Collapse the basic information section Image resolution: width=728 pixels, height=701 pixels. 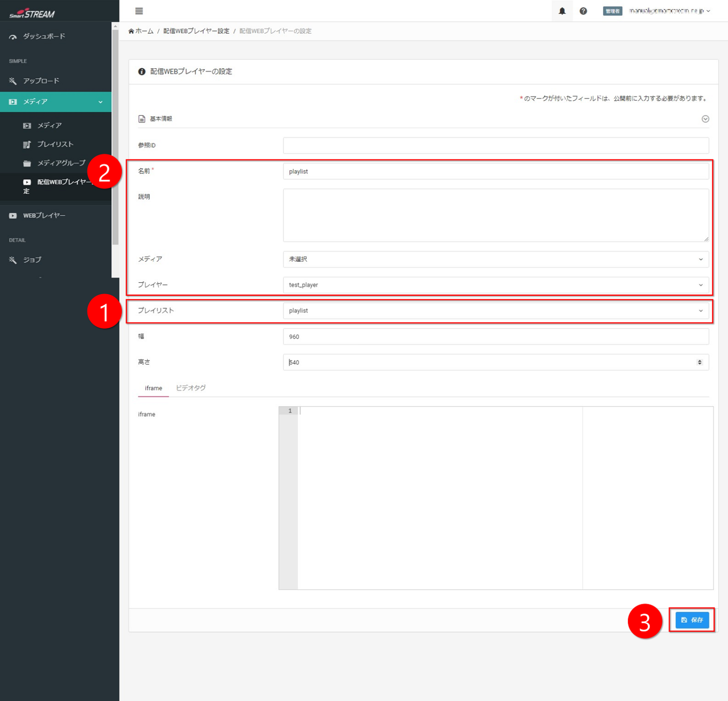tap(705, 119)
